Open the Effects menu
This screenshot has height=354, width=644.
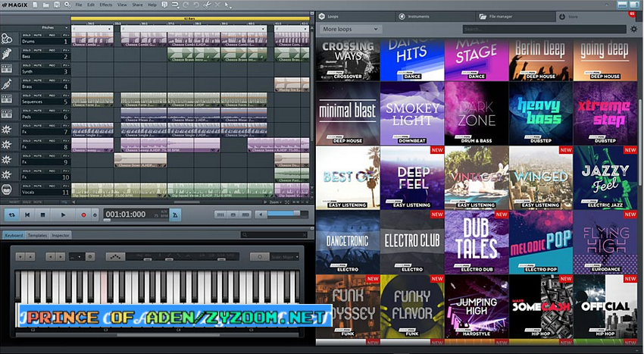tap(105, 5)
